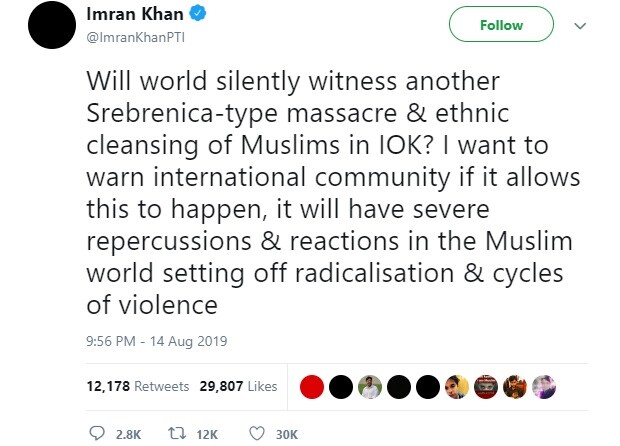Click the 30K like count beside heart
Screen dimensions: 620x446
coord(286,433)
